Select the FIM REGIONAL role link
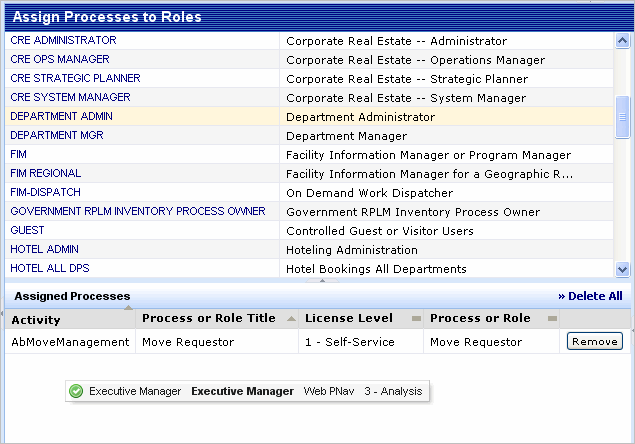Screen dimensions: 635x444 coord(46,174)
